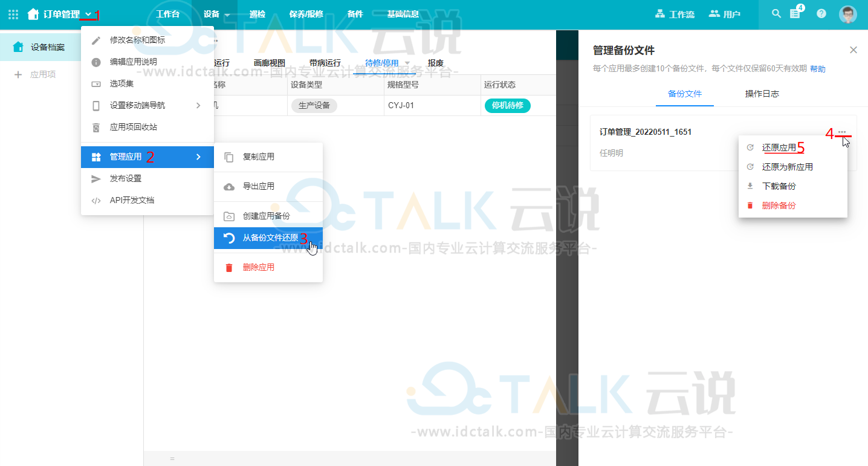
Task: Click the red trash icon beside 删除应用
Action: click(229, 268)
